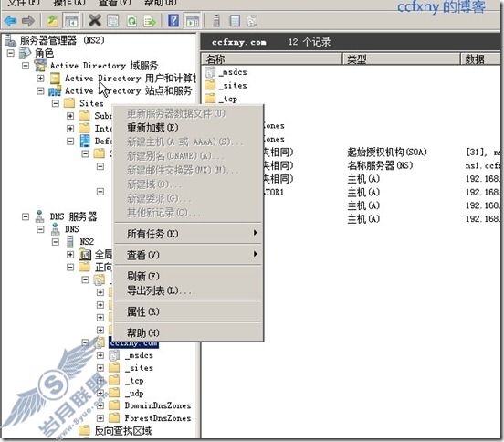The width and height of the screenshot is (504, 442).
Task: Collapse the NS2 server node
Action: click(56, 242)
